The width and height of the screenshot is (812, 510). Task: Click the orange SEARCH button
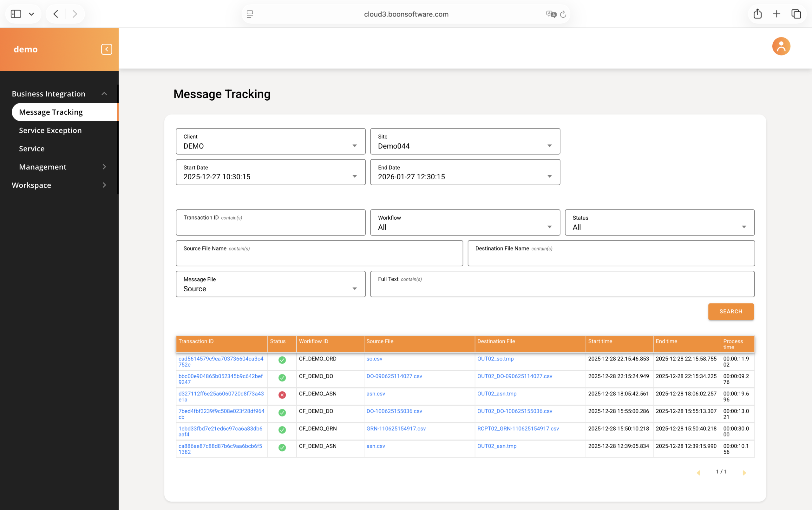tap(731, 312)
